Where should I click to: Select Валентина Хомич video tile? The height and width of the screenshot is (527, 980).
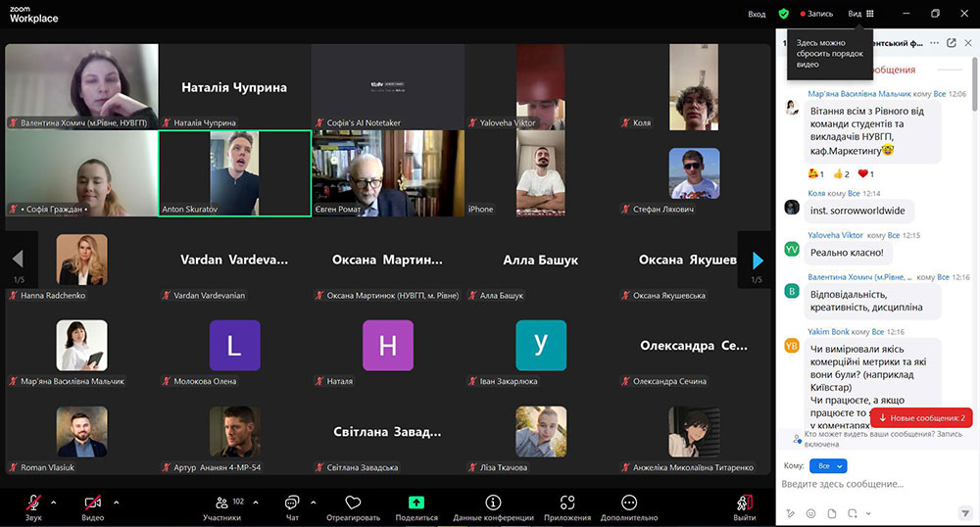(x=82, y=87)
